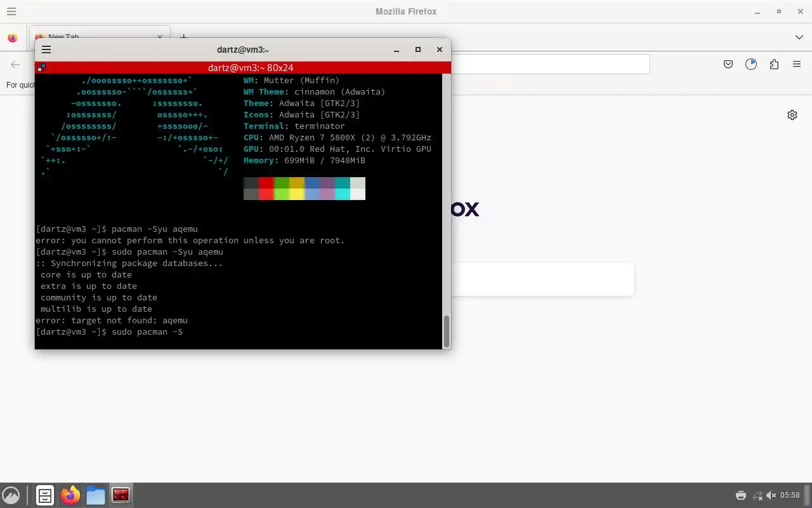
Task: Click 'error: target not found: aqemu' line
Action: 112,321
